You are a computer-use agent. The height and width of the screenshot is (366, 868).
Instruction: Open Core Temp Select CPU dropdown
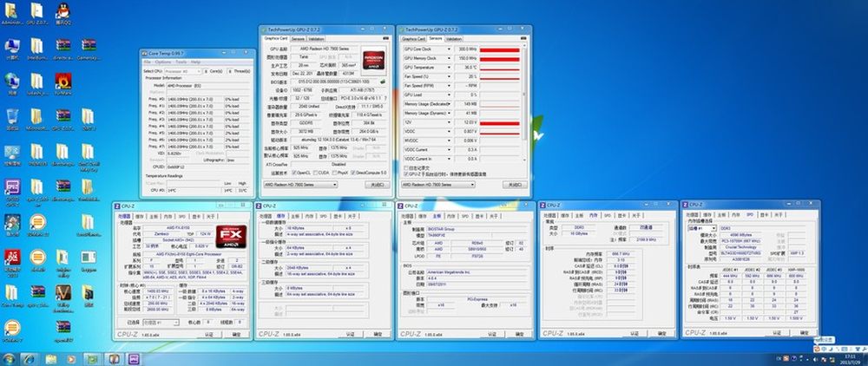[186, 71]
